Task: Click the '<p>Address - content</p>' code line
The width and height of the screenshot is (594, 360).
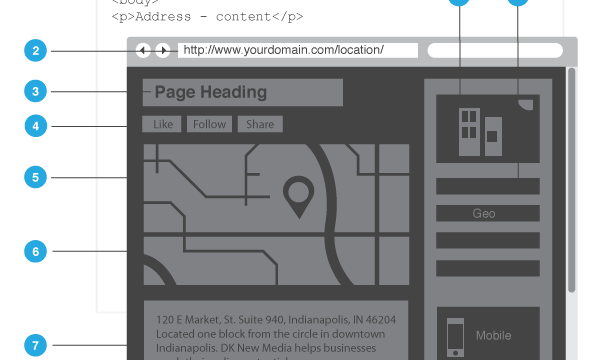Action: pyautogui.click(x=207, y=17)
